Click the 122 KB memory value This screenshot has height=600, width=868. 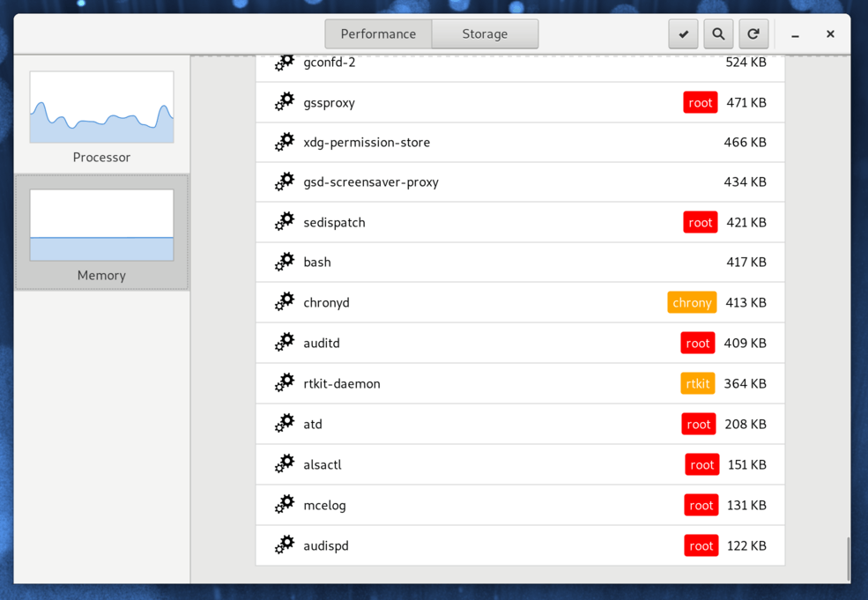click(x=746, y=545)
